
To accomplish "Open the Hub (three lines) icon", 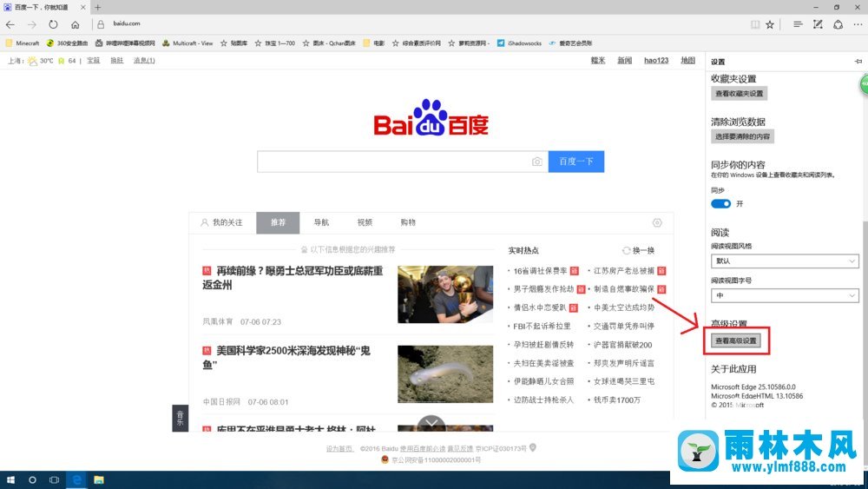I will pos(798,24).
